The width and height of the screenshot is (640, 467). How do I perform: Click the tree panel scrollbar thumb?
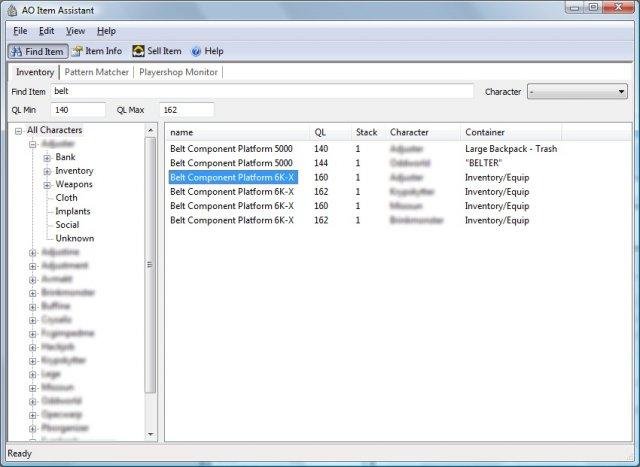tap(150, 265)
